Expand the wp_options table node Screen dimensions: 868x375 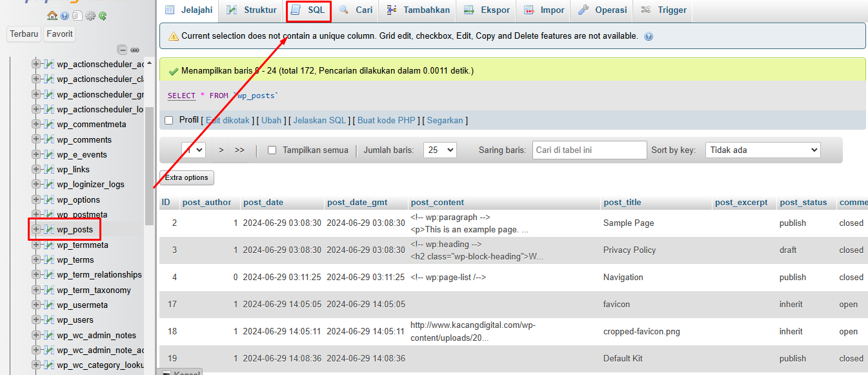pyautogui.click(x=36, y=199)
